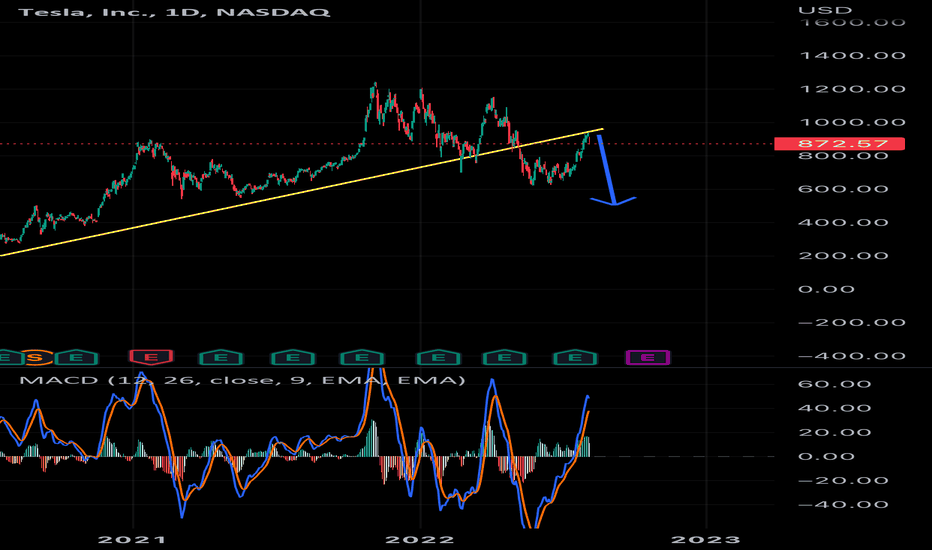This screenshot has width=932, height=550.
Task: Click the 200.00 price axis label
Action: 843,255
